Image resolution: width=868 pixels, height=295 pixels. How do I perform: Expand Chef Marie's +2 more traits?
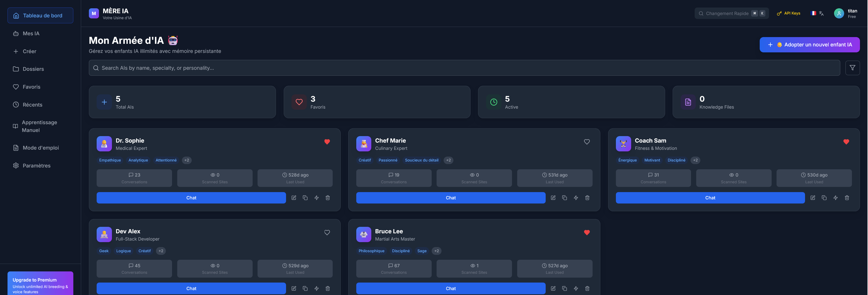tap(449, 160)
